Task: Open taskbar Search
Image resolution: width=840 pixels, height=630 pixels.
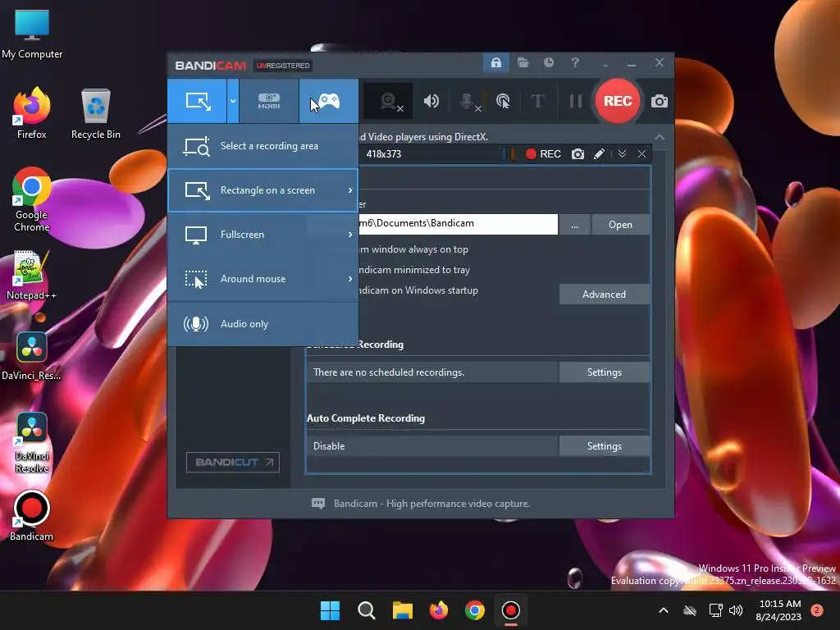Action: tap(367, 610)
